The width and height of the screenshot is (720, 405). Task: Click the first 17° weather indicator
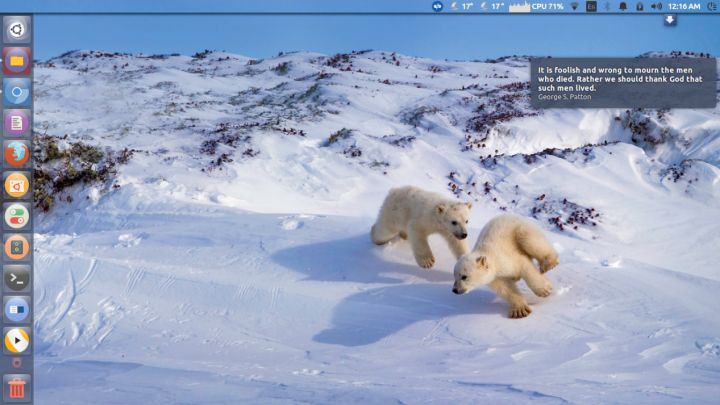[462, 6]
